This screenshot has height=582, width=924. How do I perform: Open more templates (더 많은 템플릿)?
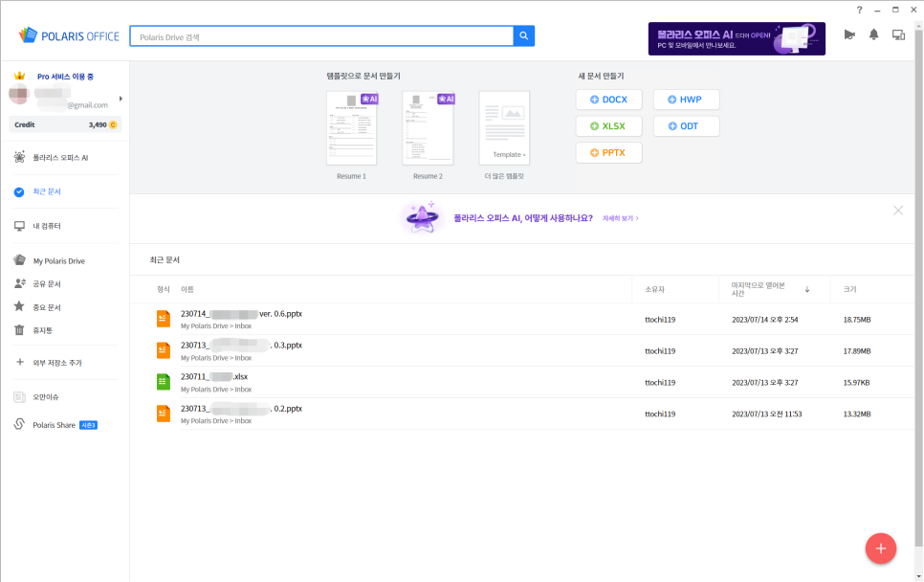[x=504, y=128]
